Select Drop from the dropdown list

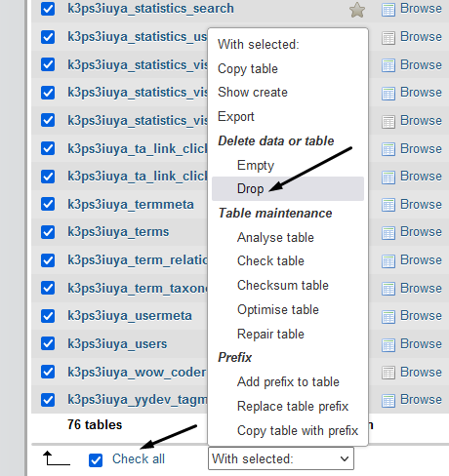tap(288, 188)
